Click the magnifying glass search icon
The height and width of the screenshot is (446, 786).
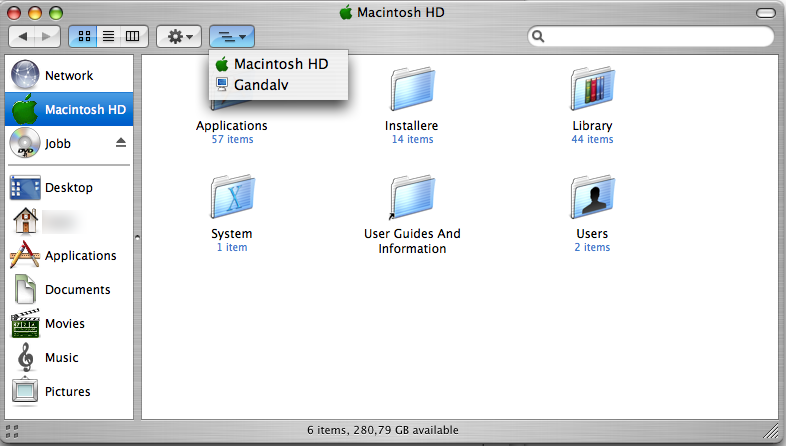pyautogui.click(x=538, y=36)
